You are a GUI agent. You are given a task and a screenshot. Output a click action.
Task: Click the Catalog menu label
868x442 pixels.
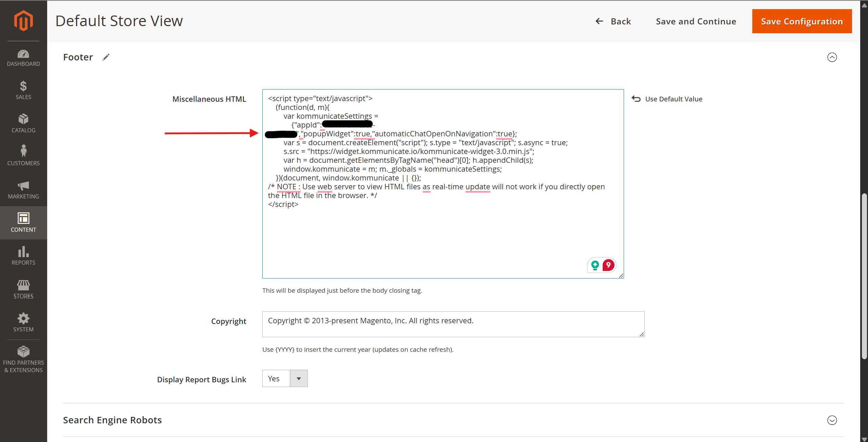coord(23,130)
